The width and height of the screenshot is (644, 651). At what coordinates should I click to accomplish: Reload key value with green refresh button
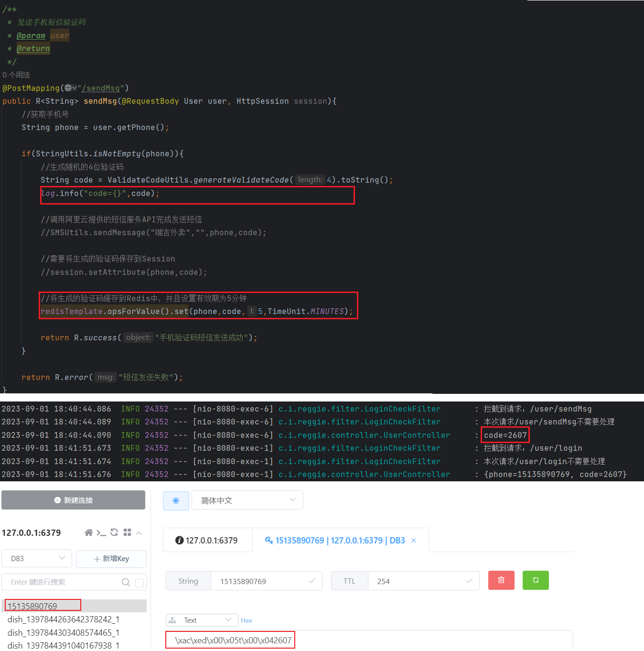pos(536,580)
